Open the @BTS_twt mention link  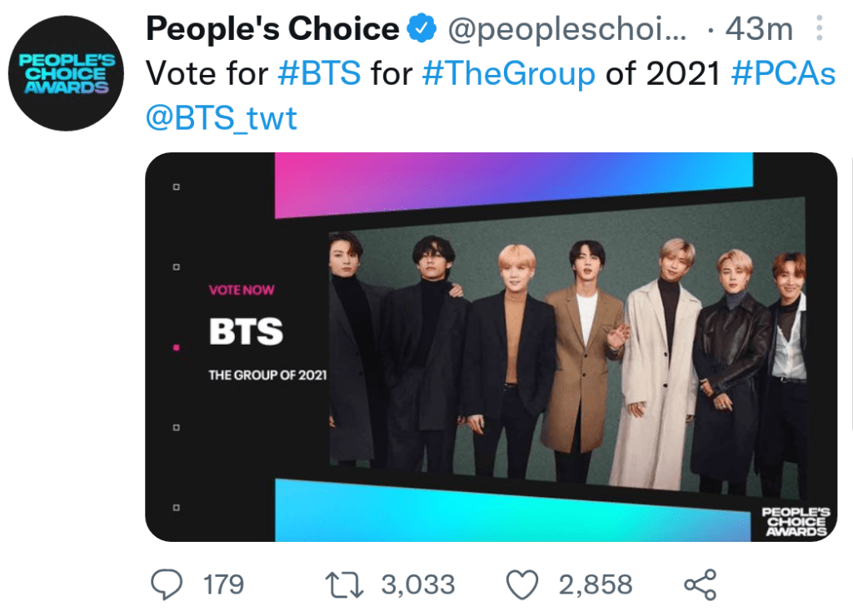(x=222, y=117)
